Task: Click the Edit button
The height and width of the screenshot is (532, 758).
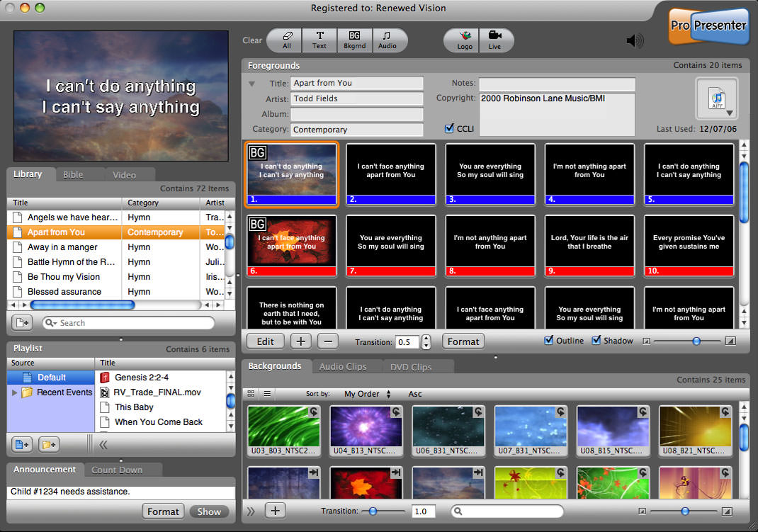Action: point(265,341)
